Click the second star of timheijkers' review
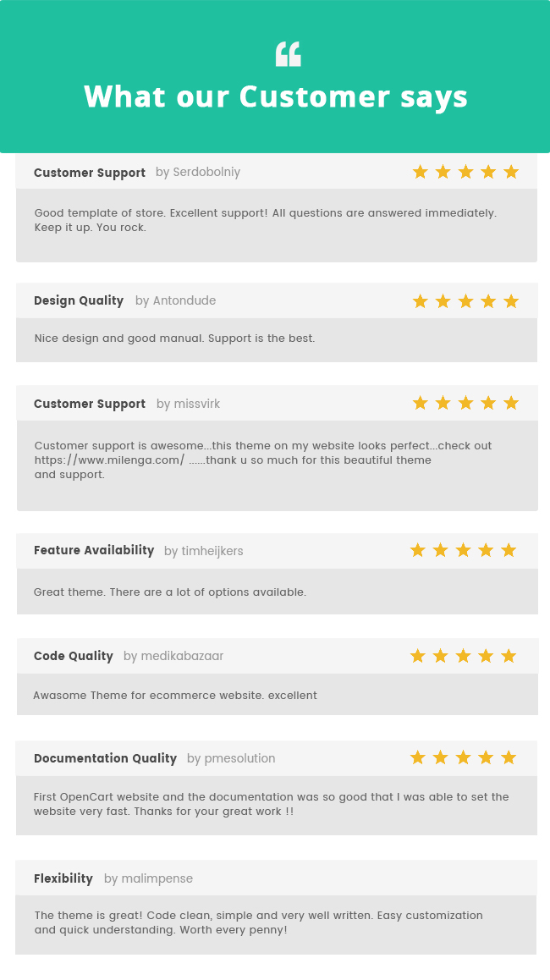Image resolution: width=550 pixels, height=980 pixels. tap(440, 550)
